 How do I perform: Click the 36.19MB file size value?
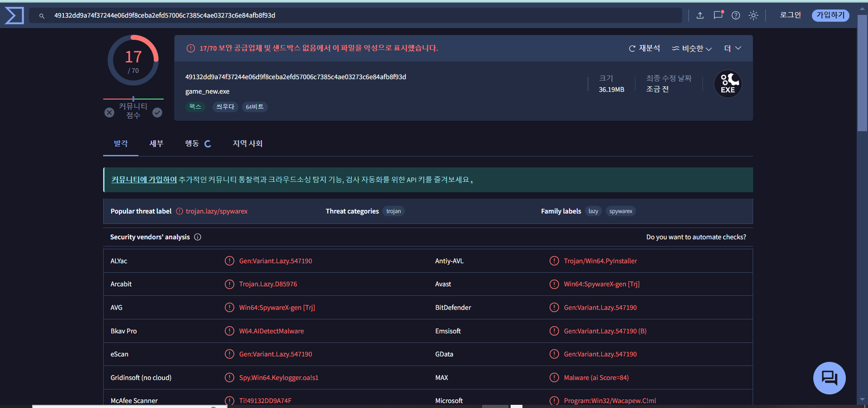tap(612, 90)
